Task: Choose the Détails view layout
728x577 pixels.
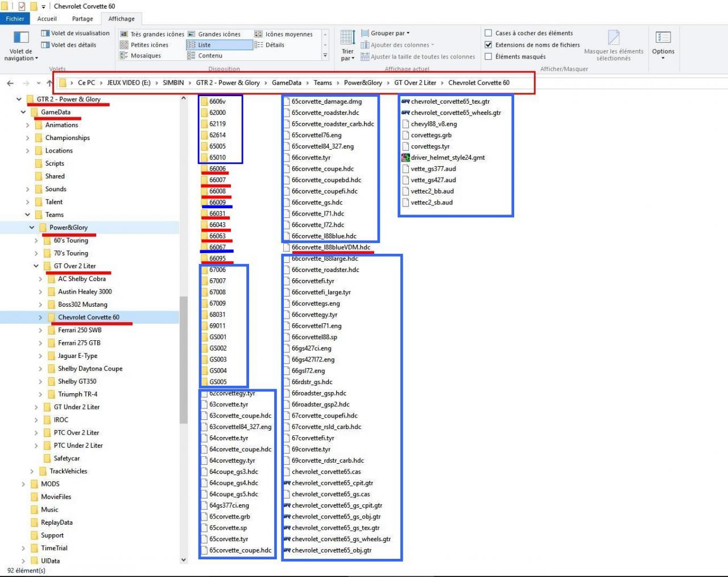Action: point(269,45)
